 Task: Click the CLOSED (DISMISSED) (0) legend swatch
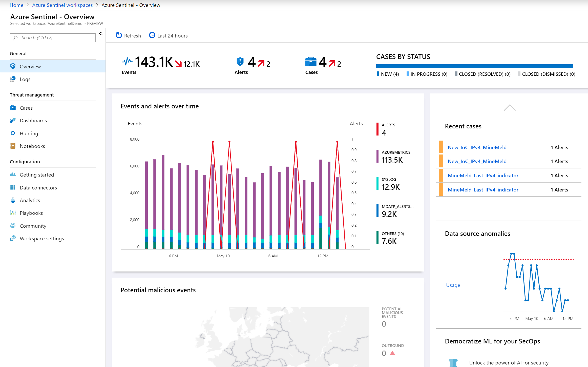pos(519,74)
